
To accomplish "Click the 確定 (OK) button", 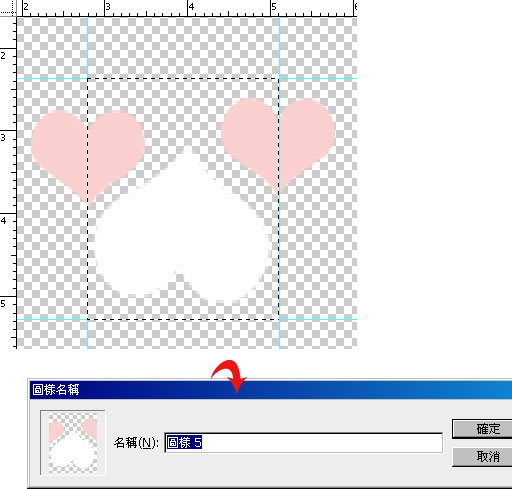I will tap(483, 429).
